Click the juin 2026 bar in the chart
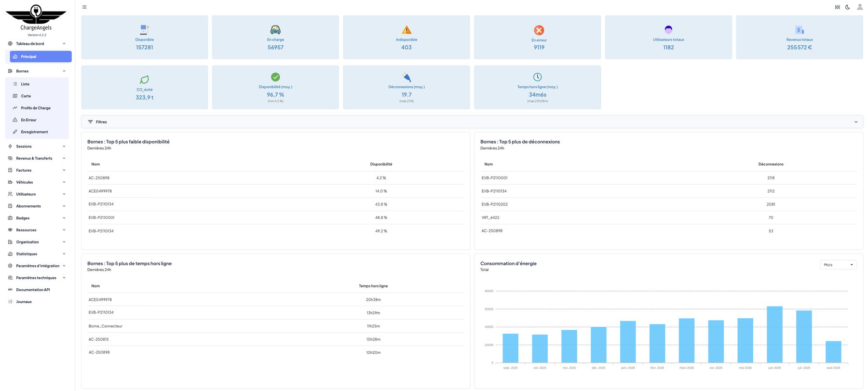 point(774,335)
